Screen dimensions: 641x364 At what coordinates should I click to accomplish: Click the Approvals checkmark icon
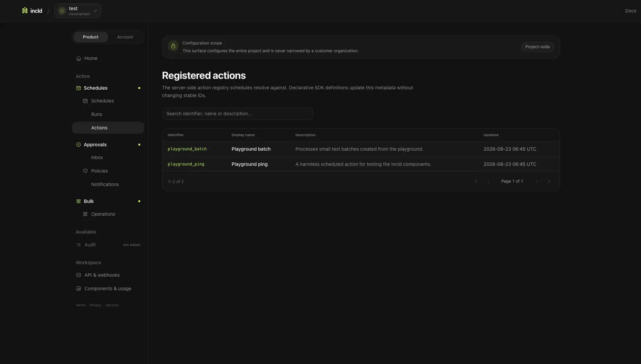79,145
